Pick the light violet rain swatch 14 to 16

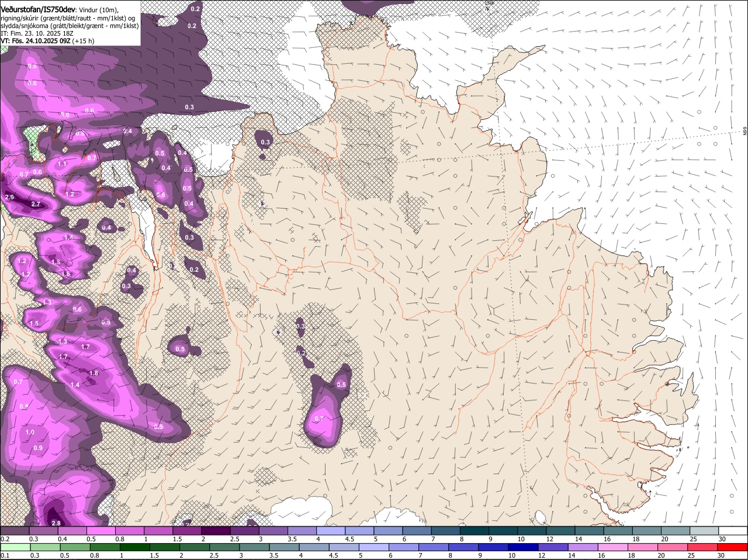click(x=584, y=547)
